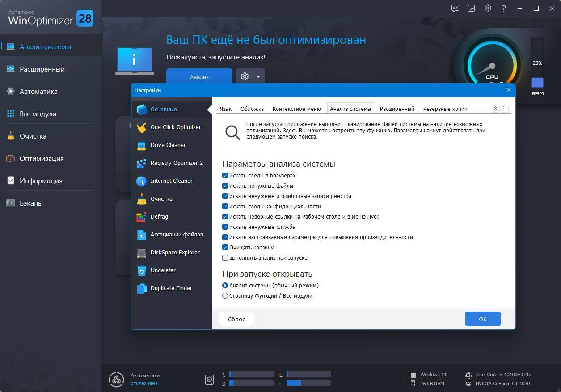Enable выполнять анализ при запуске checkbox
Viewport: 561px width, 392px height.
[225, 258]
